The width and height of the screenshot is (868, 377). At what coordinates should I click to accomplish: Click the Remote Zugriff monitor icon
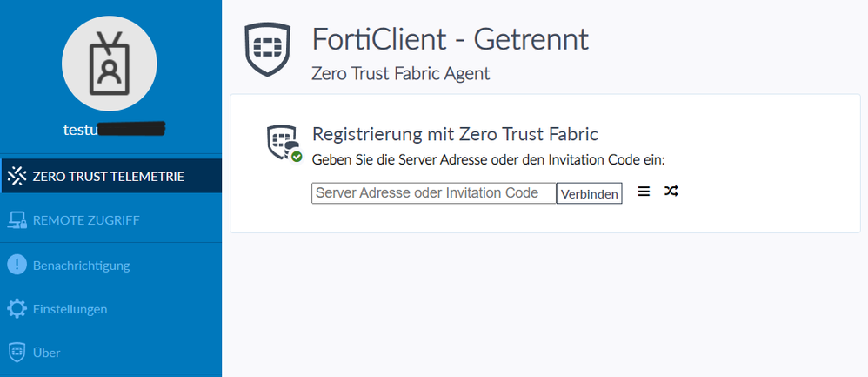coord(17,220)
